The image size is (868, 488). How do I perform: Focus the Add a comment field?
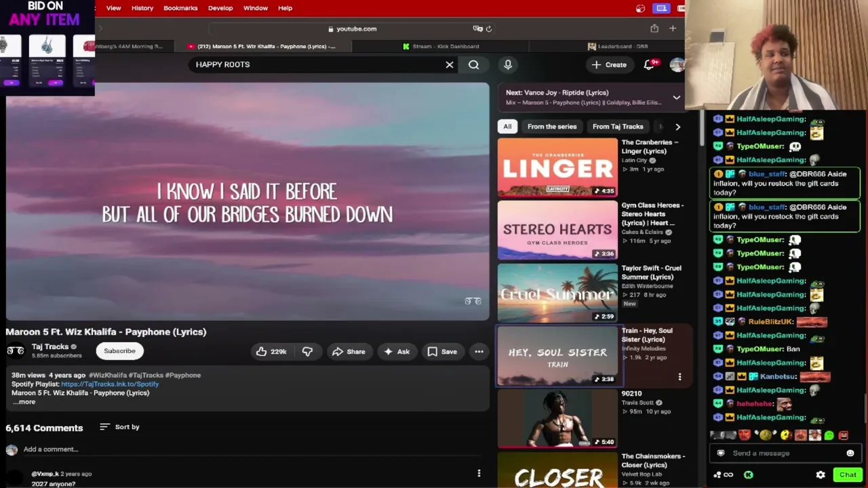(x=51, y=449)
